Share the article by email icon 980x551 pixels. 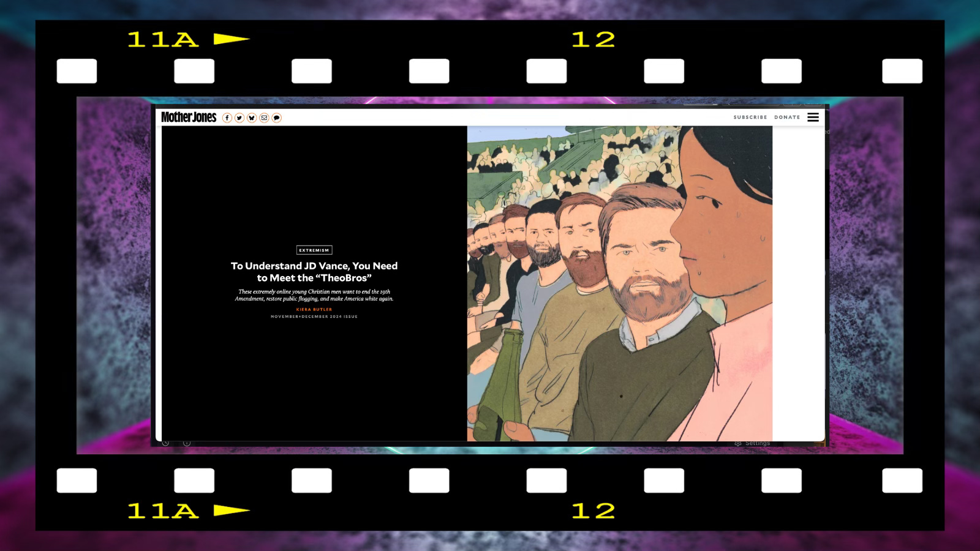tap(264, 118)
